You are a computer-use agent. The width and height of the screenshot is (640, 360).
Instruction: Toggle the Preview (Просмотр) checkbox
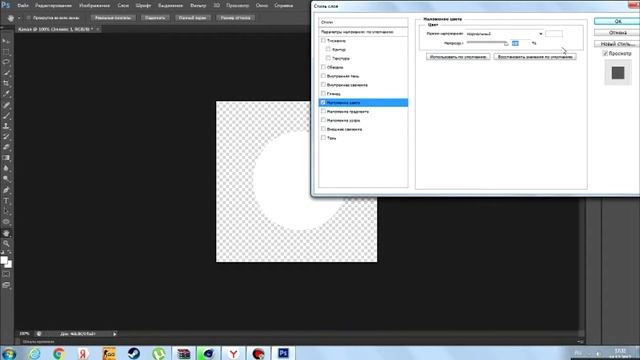pos(605,53)
